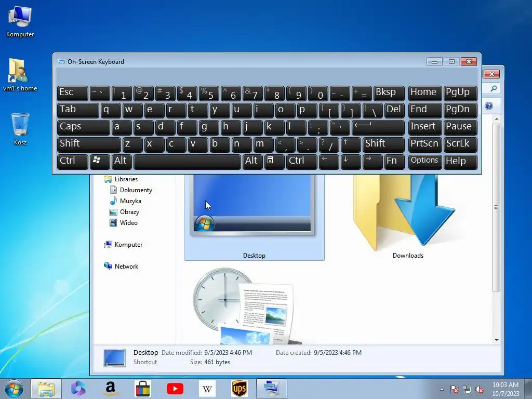Toggle the left Ctrl key
Image resolution: width=532 pixels, height=399 pixels.
[x=72, y=162]
